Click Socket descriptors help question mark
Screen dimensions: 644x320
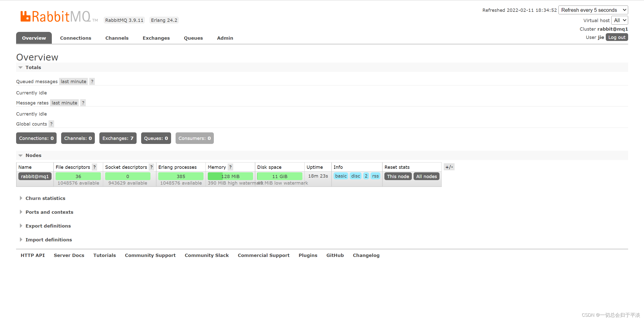click(151, 167)
